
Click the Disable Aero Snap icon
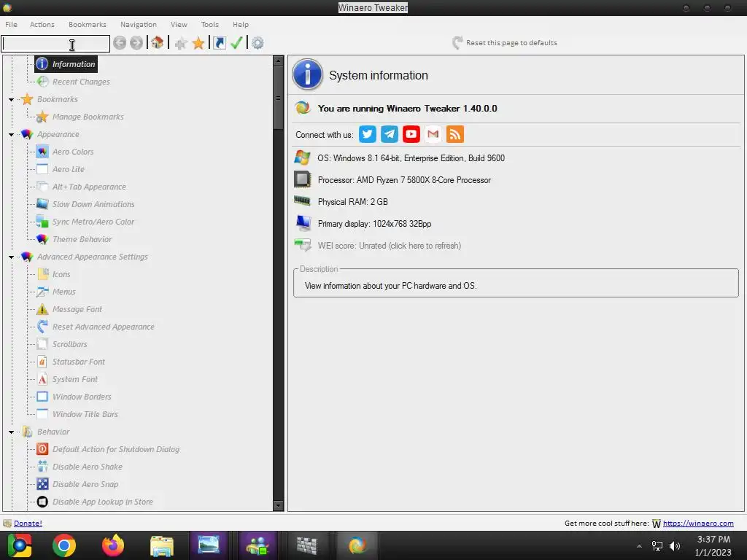click(42, 484)
